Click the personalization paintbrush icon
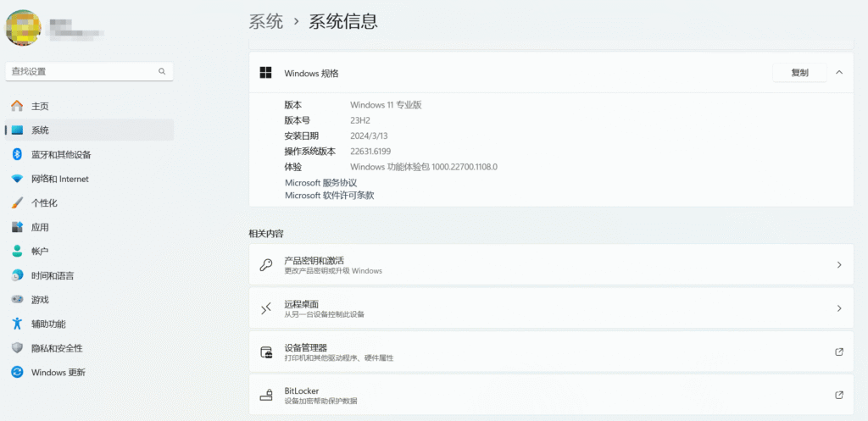Viewport: 868px width, 421px height. pos(17,203)
